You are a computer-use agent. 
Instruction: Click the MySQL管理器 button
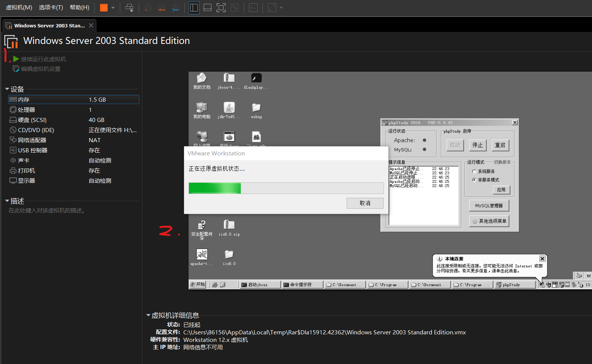pos(489,206)
